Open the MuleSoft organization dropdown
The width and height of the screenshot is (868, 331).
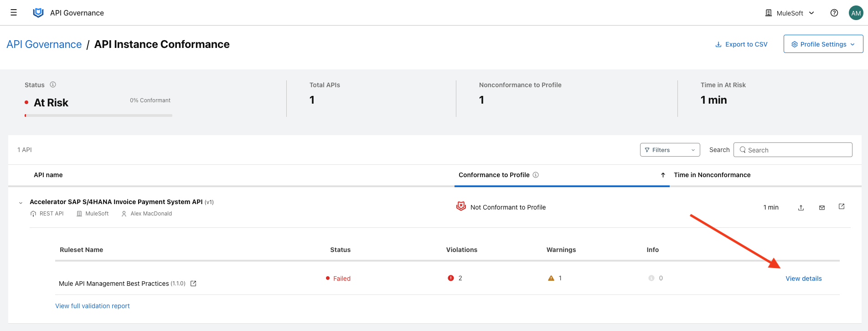pyautogui.click(x=789, y=13)
